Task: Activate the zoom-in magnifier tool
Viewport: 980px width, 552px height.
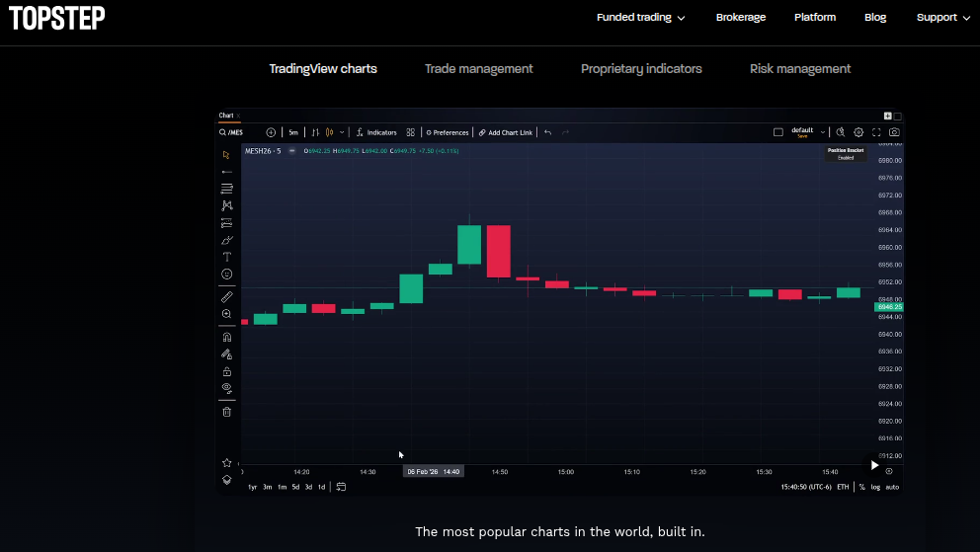Action: pos(227,314)
